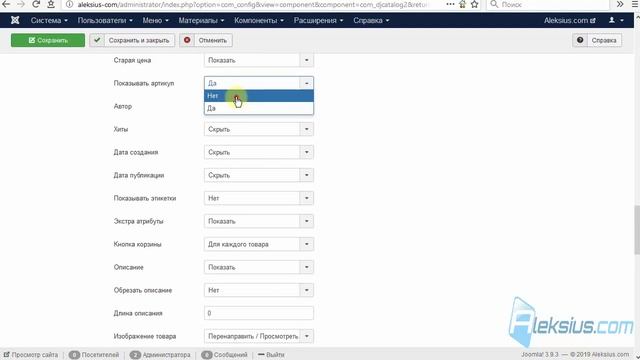Open Хиты dropdown
640x360 pixels.
[259, 129]
